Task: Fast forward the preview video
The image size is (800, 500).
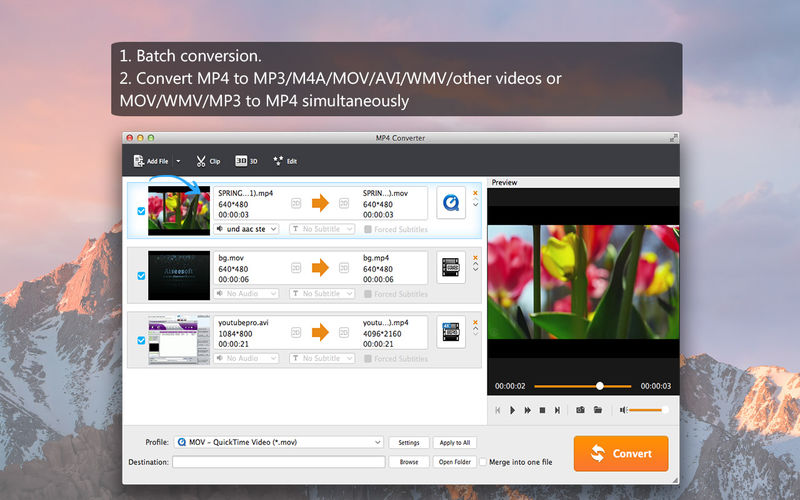Action: tap(528, 410)
